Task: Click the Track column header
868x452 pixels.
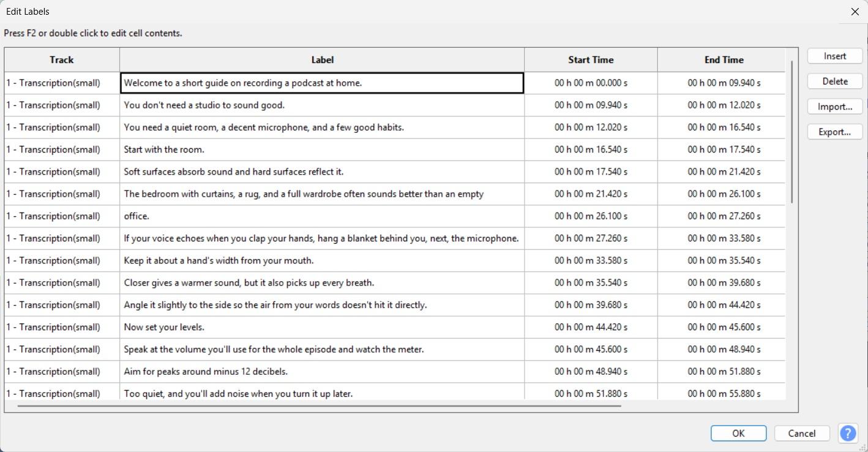Action: pos(62,60)
